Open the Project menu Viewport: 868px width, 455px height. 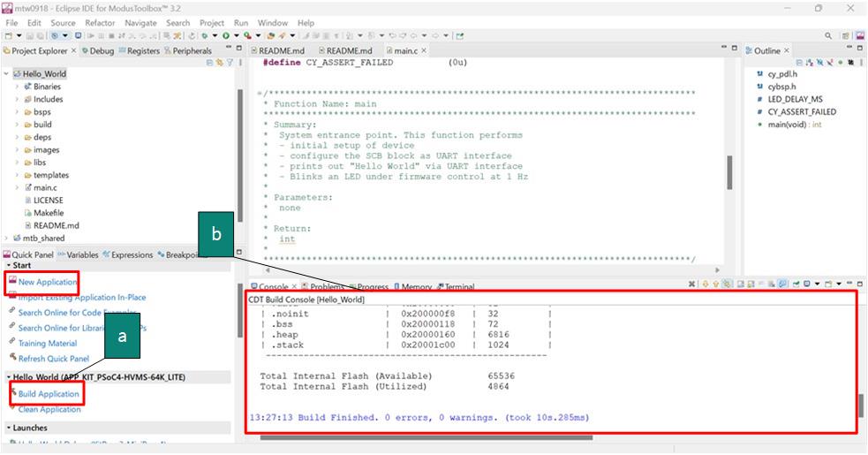coord(211,23)
